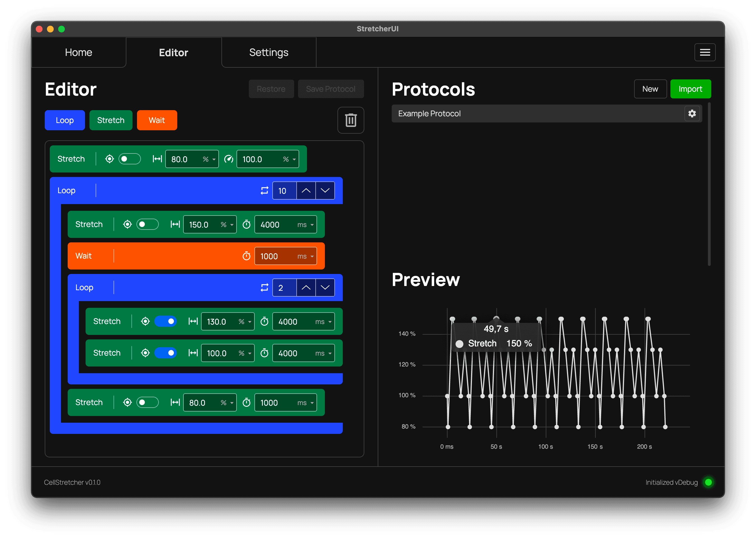Toggle switch in 150.0% Stretch row

click(147, 224)
